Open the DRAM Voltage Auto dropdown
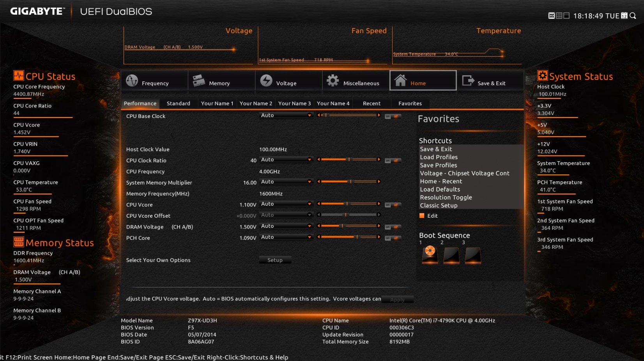The image size is (644, 361). 286,226
